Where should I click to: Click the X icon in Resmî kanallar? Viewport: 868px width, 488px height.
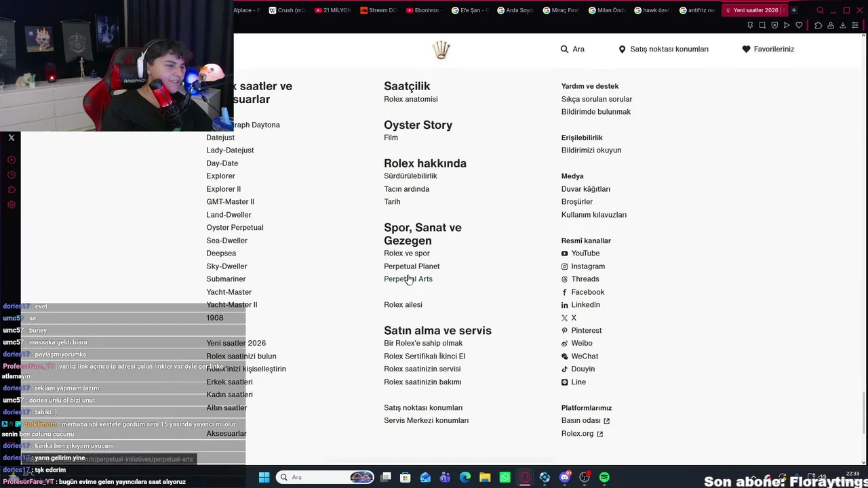[564, 318]
